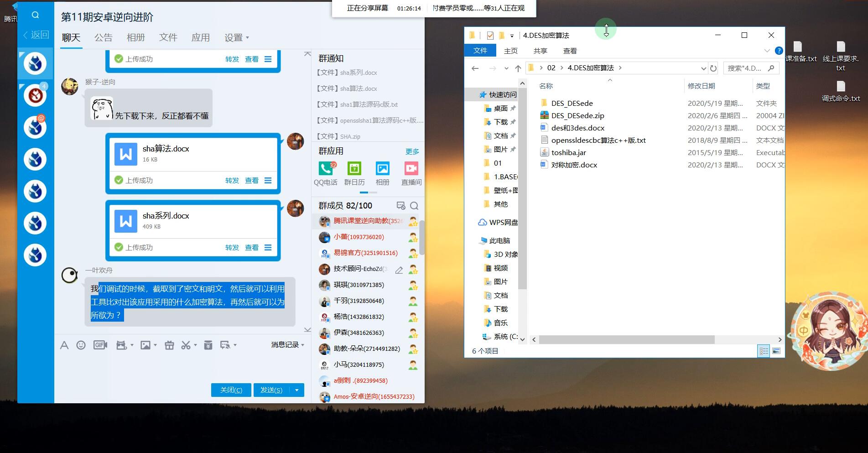Screen dimensions: 868x453
Task: Open the emoji picker in chat toolbar
Action: point(81,345)
